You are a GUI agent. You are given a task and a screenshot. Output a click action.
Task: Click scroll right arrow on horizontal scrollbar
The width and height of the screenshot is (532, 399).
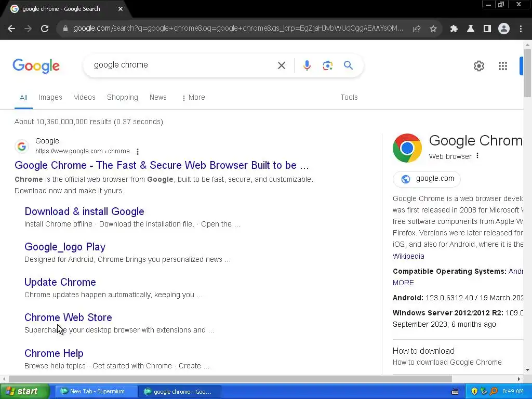(x=519, y=379)
